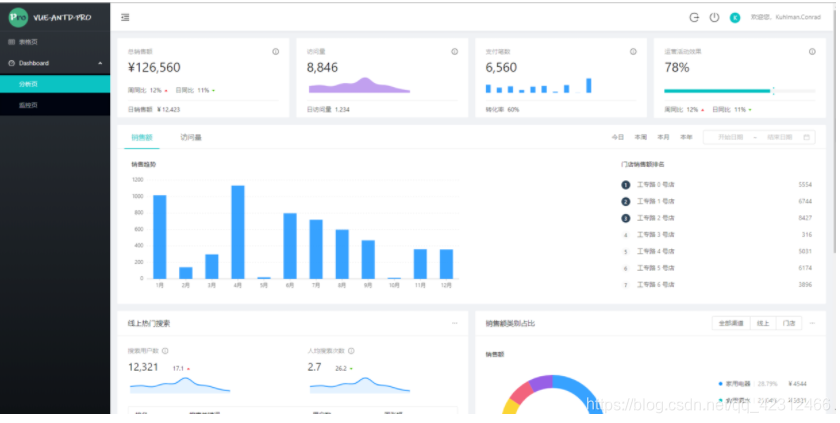Open ellipsis menu on 线上热门搜索 card

coord(454,323)
